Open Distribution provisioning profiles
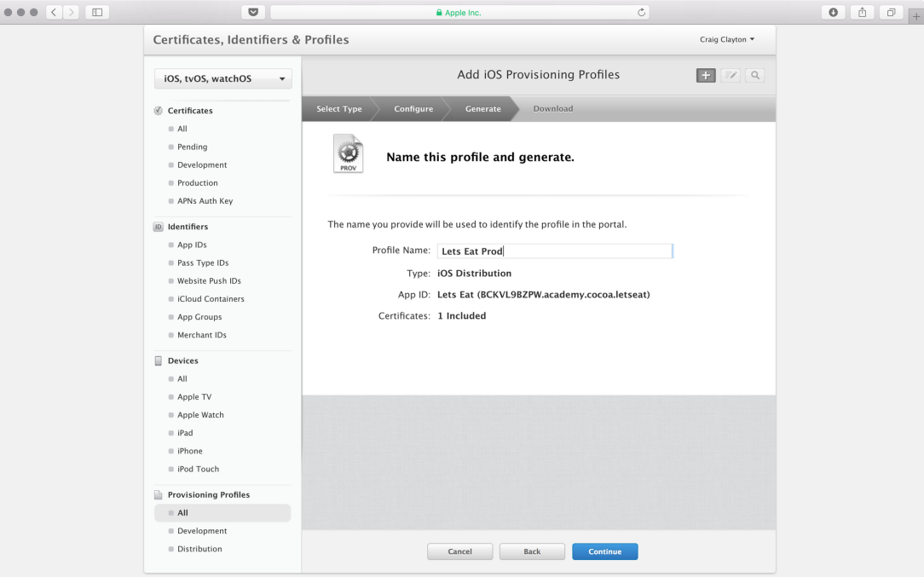Image resolution: width=924 pixels, height=577 pixels. pyautogui.click(x=199, y=549)
